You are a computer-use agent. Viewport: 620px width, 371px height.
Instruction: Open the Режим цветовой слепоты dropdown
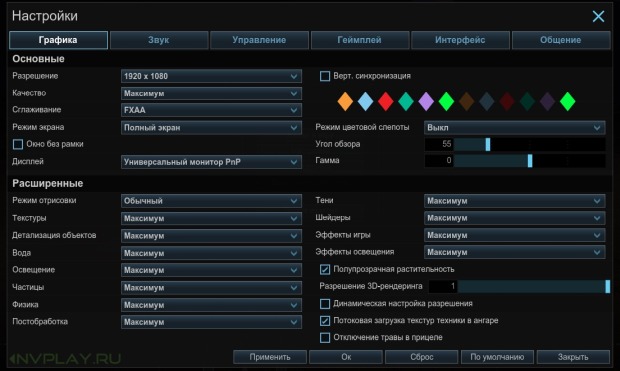(514, 127)
